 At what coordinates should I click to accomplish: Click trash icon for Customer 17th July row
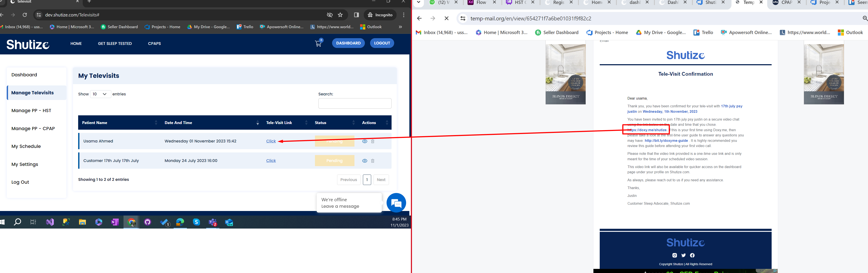pos(373,161)
